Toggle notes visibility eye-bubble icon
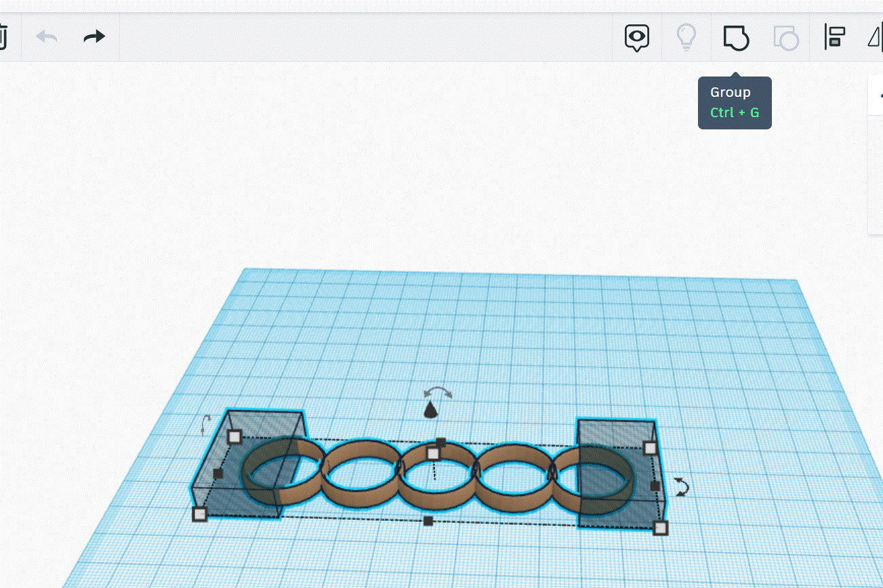Viewport: 883px width, 588px height. (637, 37)
